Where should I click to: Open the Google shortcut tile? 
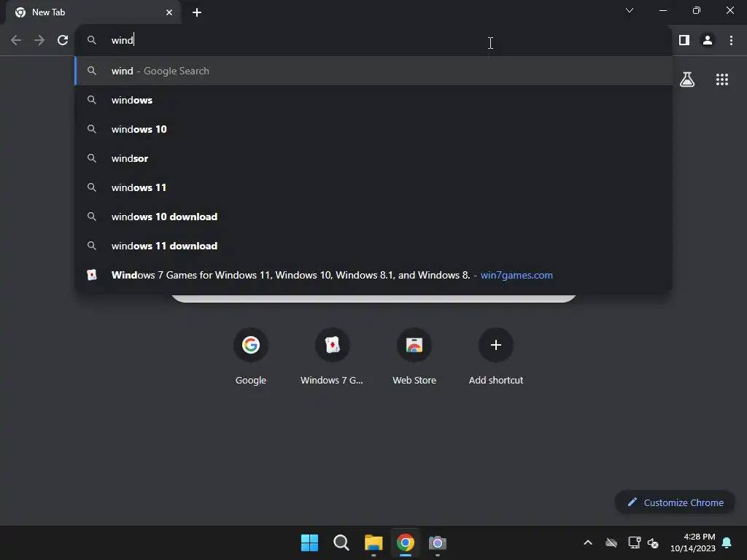251,357
